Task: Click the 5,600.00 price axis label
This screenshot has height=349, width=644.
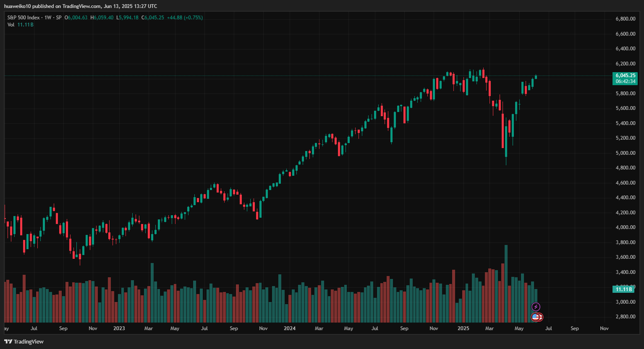Action: point(625,108)
